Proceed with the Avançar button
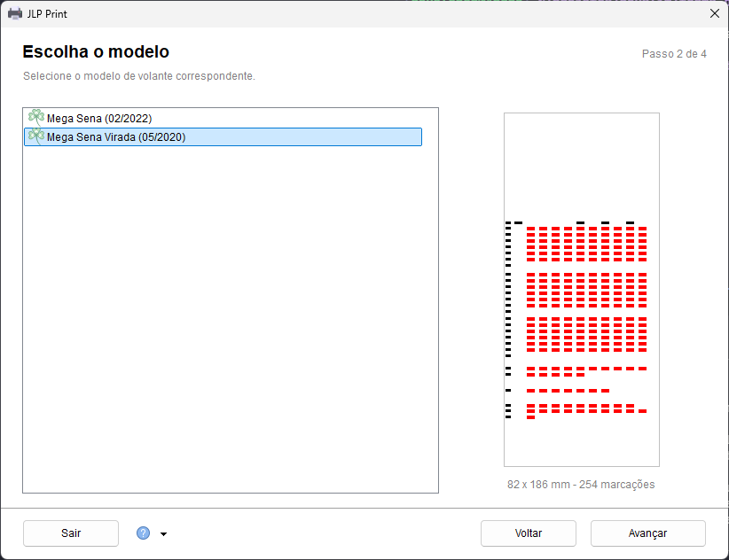Screen dimensions: 729x560 pos(647,533)
